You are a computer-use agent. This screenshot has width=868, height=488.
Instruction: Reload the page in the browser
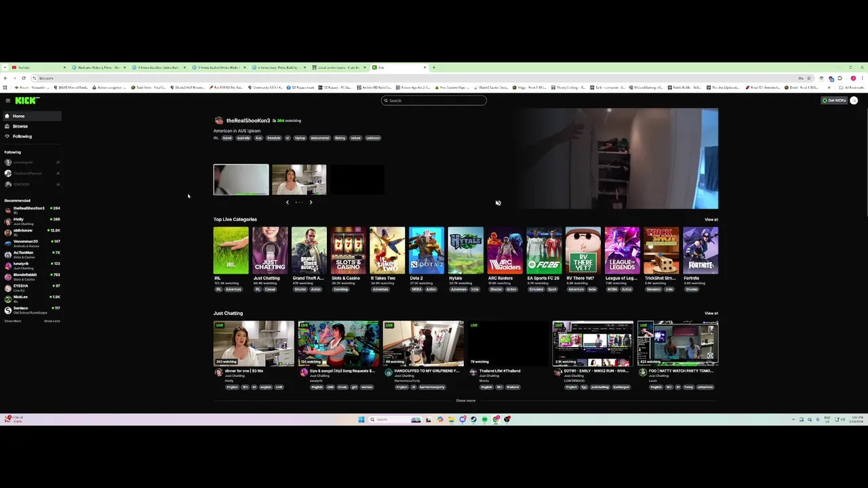(24, 78)
